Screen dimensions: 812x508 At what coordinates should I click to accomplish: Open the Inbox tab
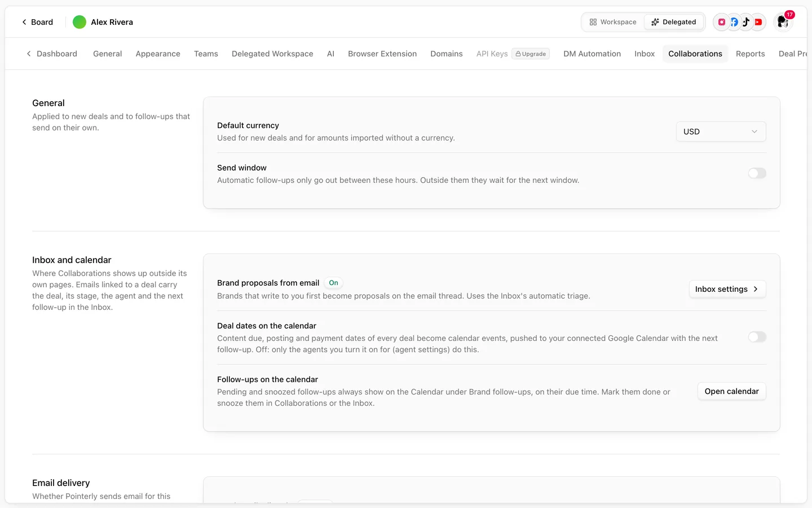[645, 54]
